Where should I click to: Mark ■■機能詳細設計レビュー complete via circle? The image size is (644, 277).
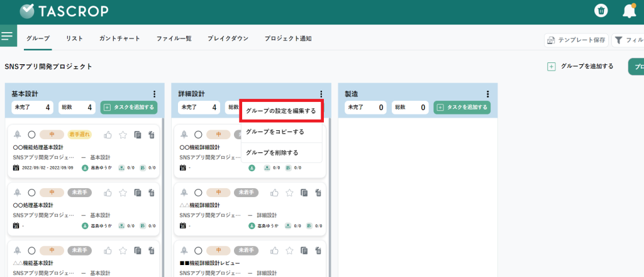(198, 251)
